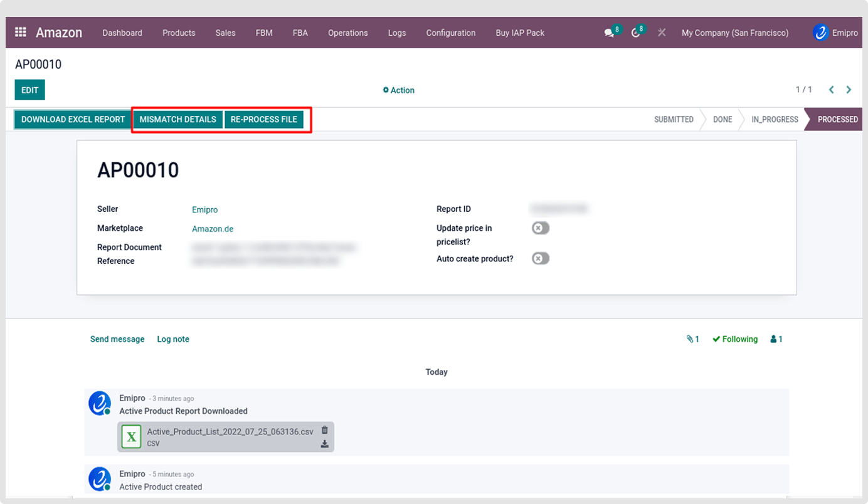
Task: Click the Following subscription toggle
Action: 735,339
